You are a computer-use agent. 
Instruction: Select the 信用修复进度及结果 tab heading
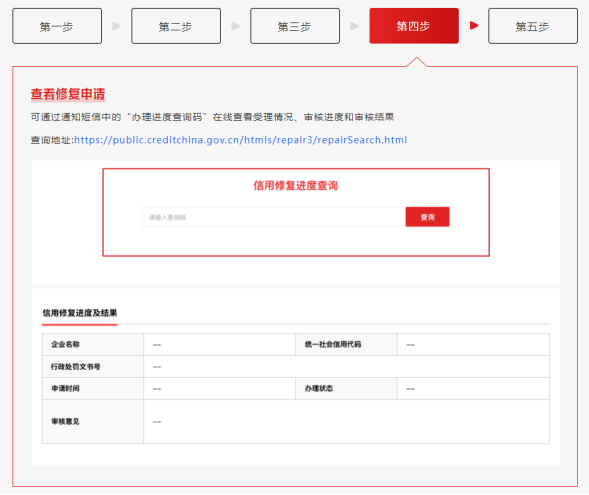point(80,313)
